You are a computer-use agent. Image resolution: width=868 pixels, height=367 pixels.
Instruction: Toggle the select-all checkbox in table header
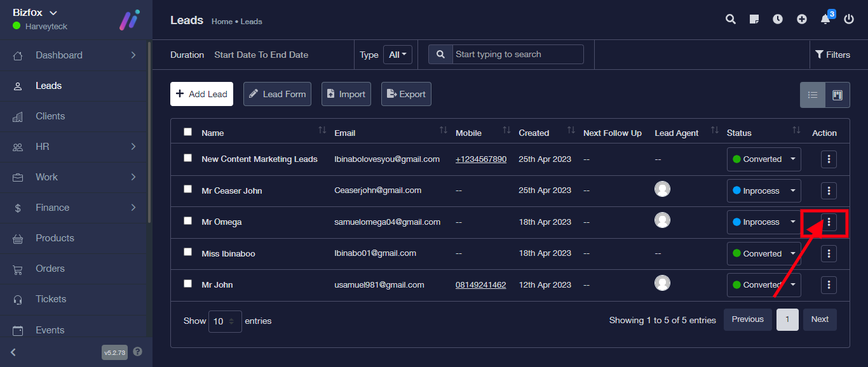coord(187,132)
